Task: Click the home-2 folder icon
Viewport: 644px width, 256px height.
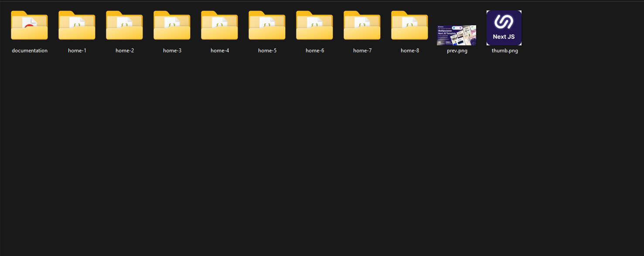Action: (124, 26)
